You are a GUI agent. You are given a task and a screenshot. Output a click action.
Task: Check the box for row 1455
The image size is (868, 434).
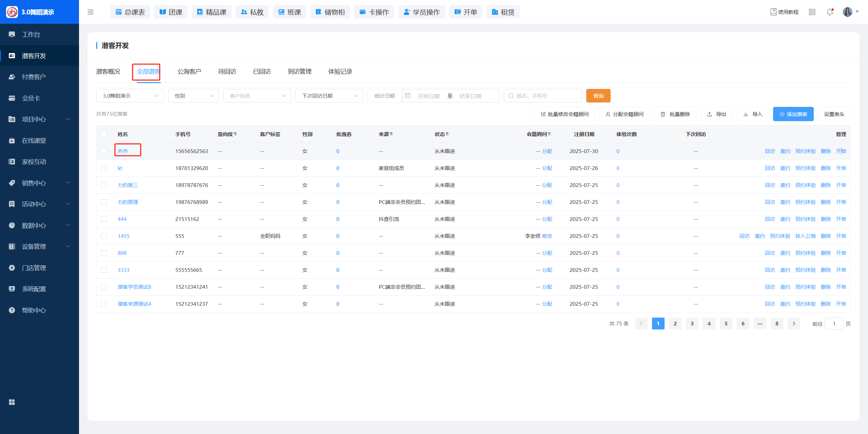pyautogui.click(x=104, y=236)
